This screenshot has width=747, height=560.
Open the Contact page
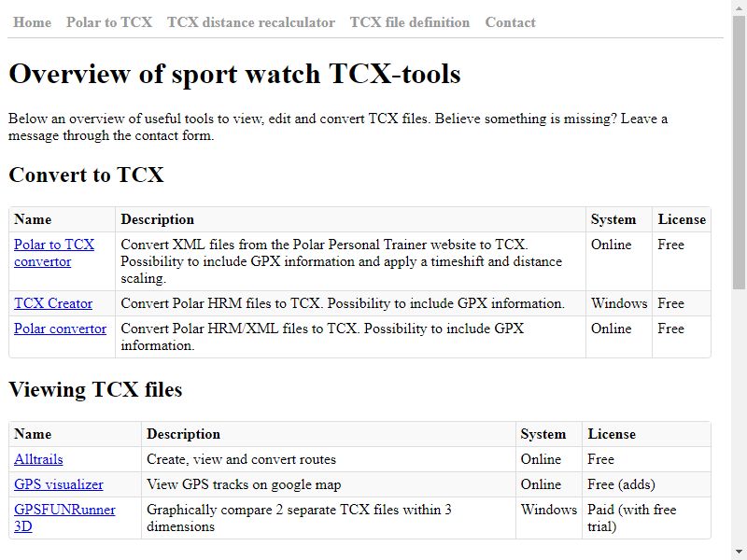(x=510, y=22)
